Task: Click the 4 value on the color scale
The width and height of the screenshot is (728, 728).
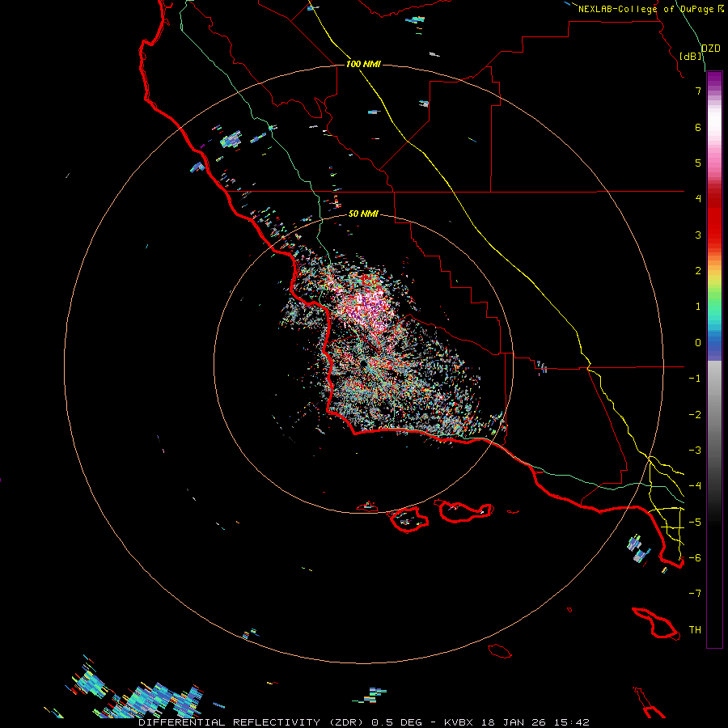Action: coord(698,199)
